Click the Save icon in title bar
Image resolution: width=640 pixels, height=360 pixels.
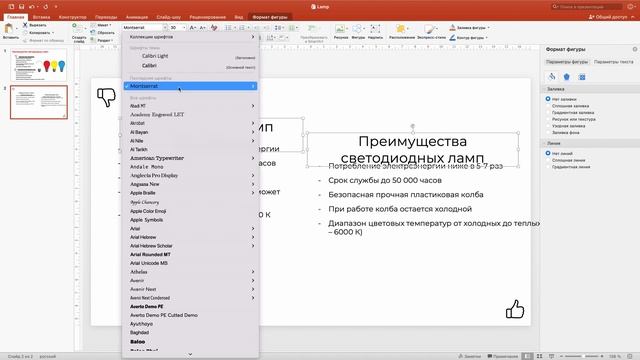[x=21, y=7]
